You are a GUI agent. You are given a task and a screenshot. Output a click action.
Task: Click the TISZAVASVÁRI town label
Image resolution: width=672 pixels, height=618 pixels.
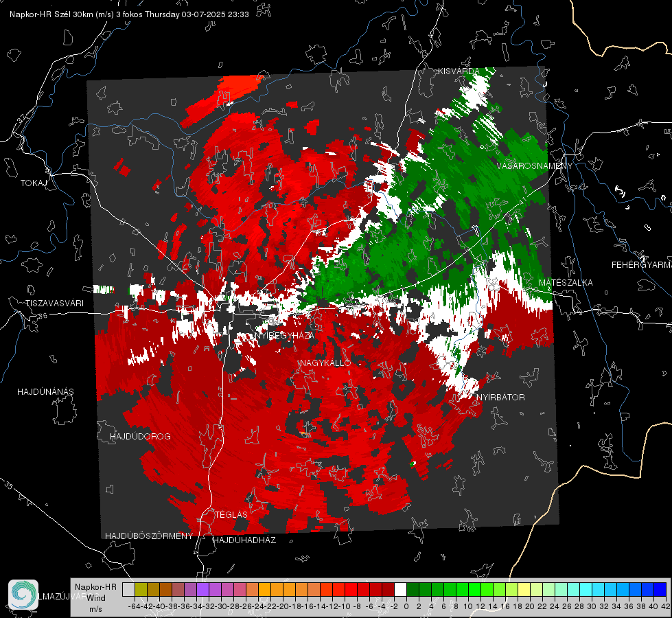click(55, 304)
